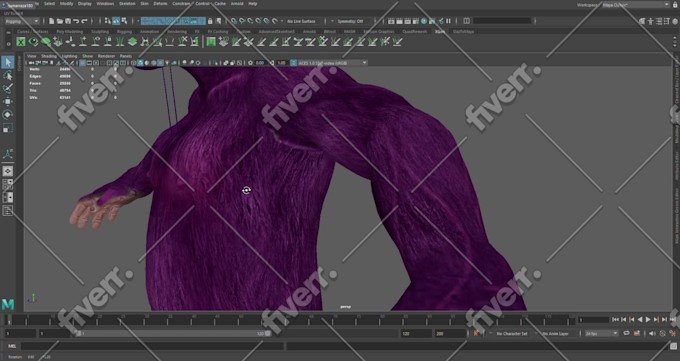
Task: Click the panel layout toggle icon in status line
Action: [467, 21]
